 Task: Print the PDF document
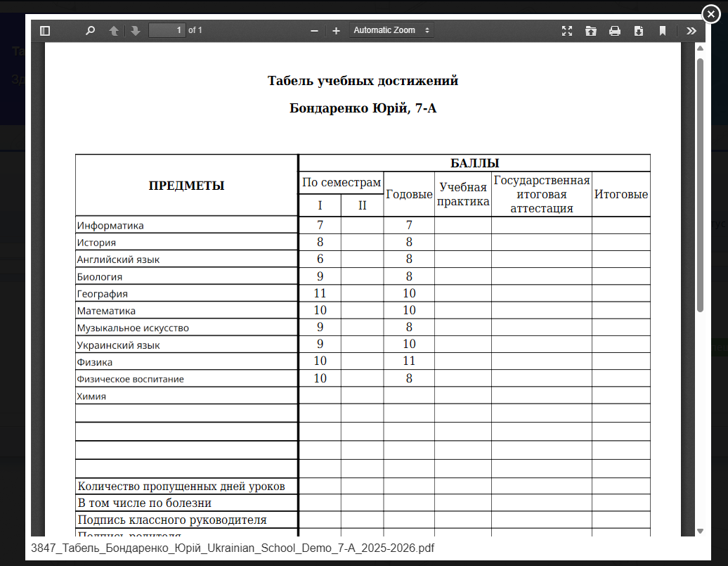[615, 31]
